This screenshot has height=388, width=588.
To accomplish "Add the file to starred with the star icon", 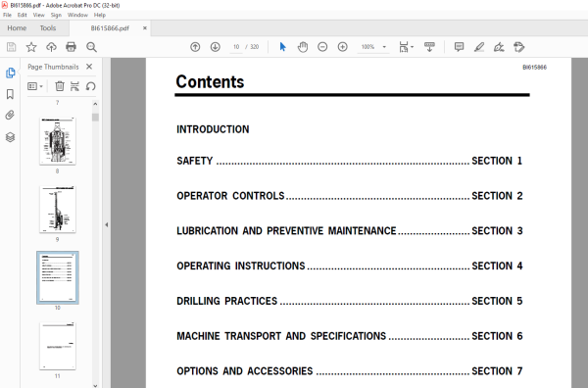I will point(31,47).
